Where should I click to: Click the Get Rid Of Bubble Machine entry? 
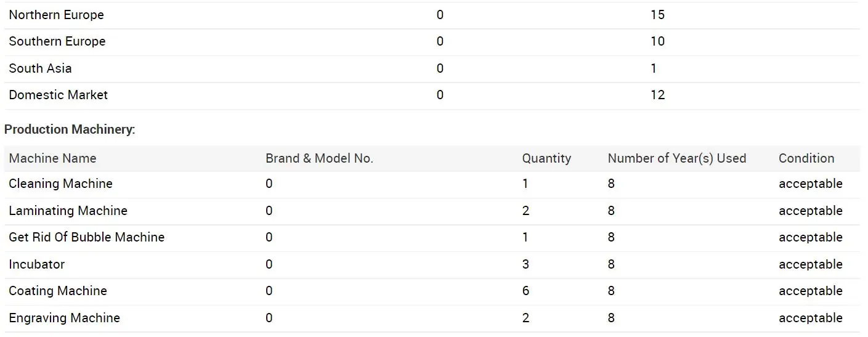coord(86,237)
